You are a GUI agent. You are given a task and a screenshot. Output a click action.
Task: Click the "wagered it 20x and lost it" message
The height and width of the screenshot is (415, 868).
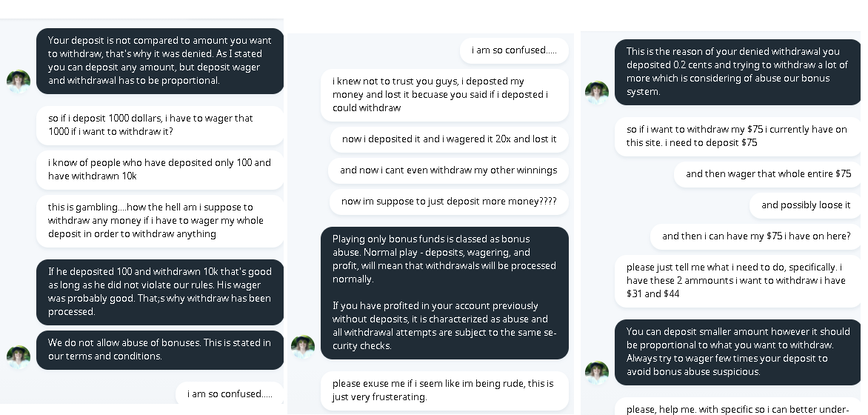click(x=449, y=139)
